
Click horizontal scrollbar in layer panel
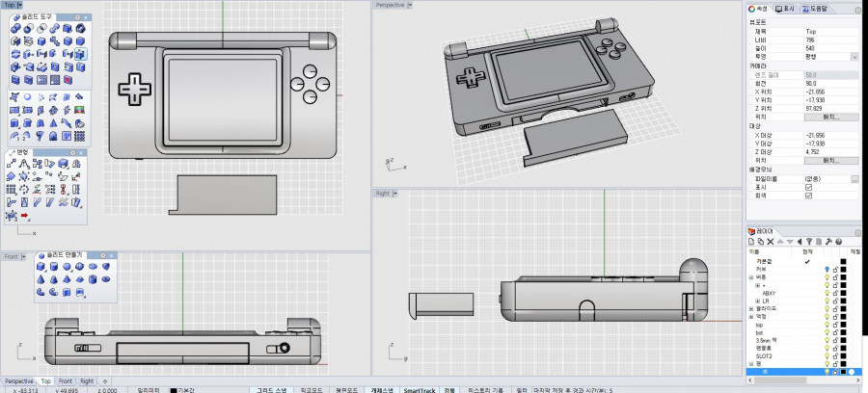(x=780, y=380)
